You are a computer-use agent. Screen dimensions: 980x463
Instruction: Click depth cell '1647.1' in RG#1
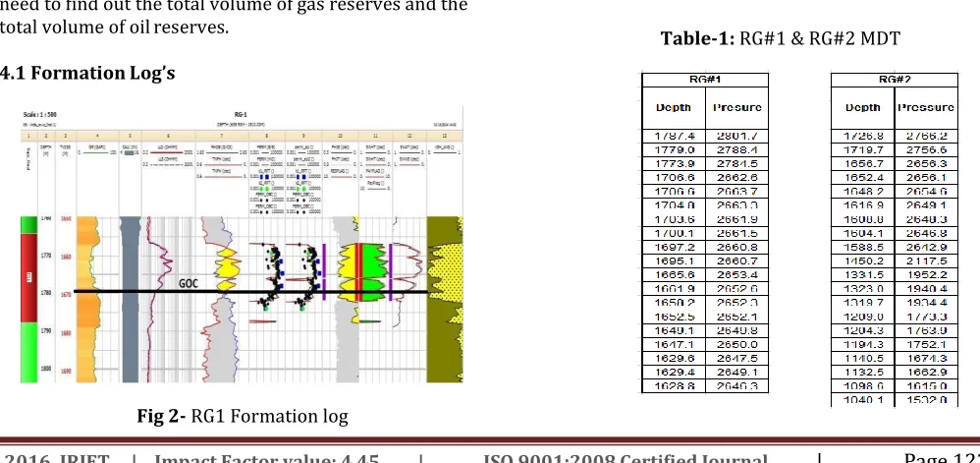[674, 344]
